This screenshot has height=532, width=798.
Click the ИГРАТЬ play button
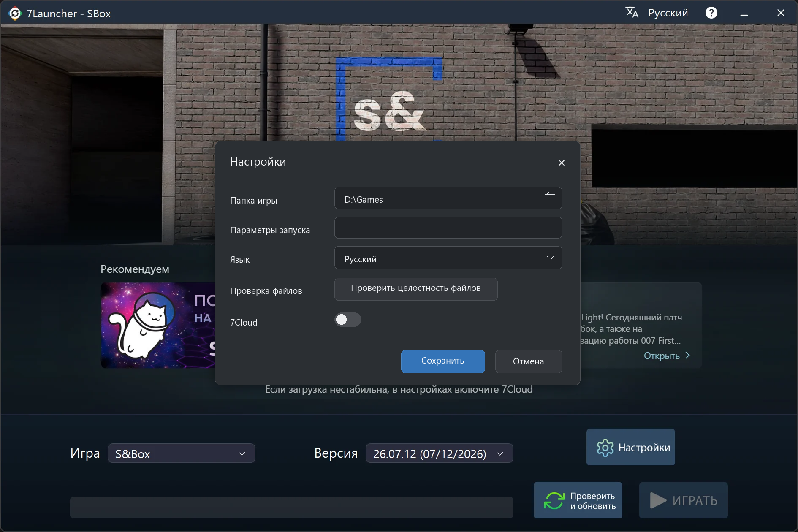(683, 500)
